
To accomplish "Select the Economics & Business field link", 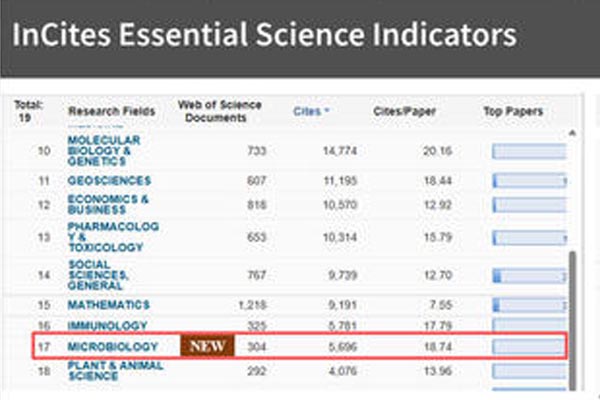I will click(108, 205).
